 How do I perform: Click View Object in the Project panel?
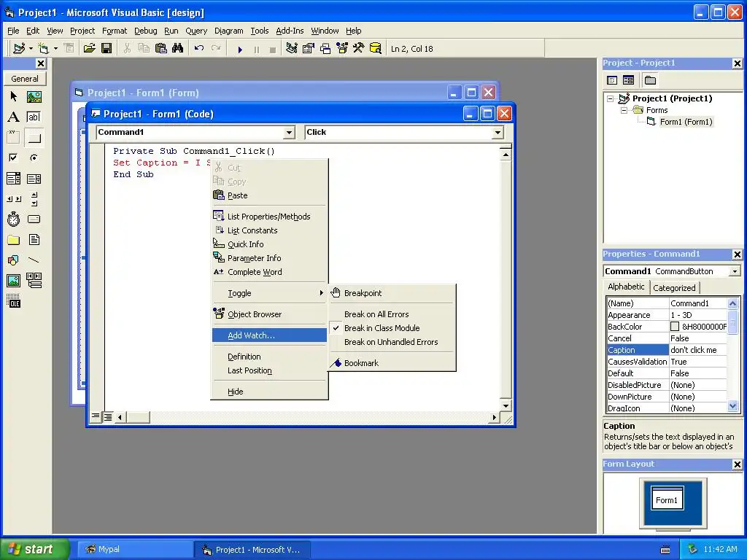[x=628, y=80]
